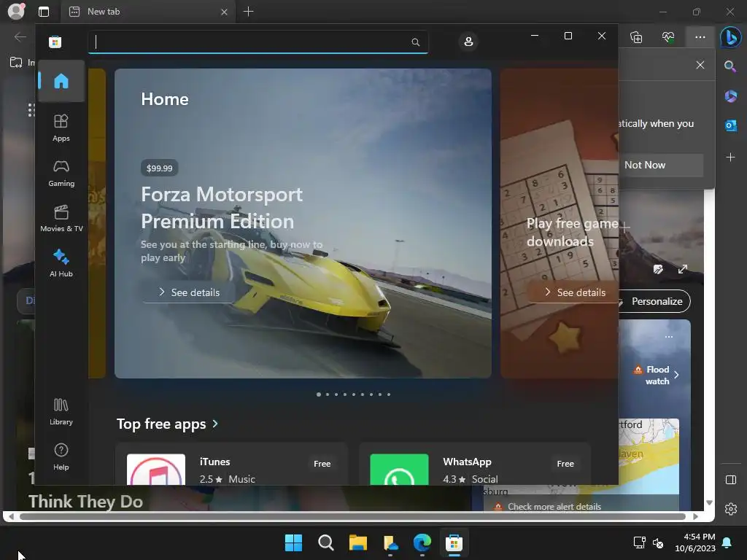The height and width of the screenshot is (560, 747).
Task: Open Flood watch weather alert
Action: tap(657, 376)
